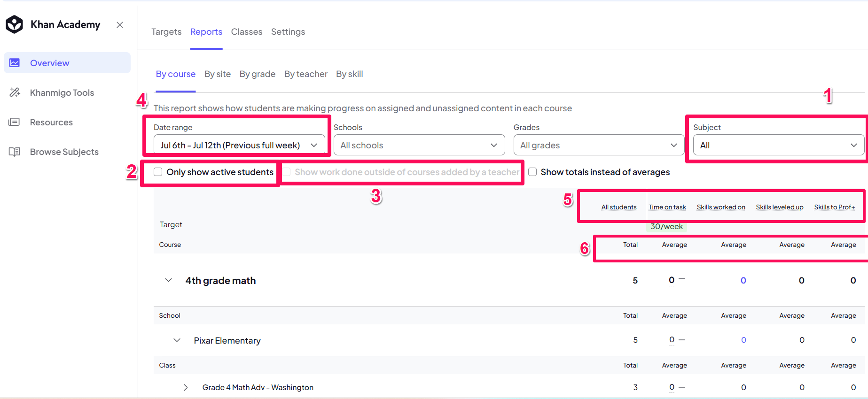Click the Pixar Elementary school name
Screen dimensions: 868x399
227,340
